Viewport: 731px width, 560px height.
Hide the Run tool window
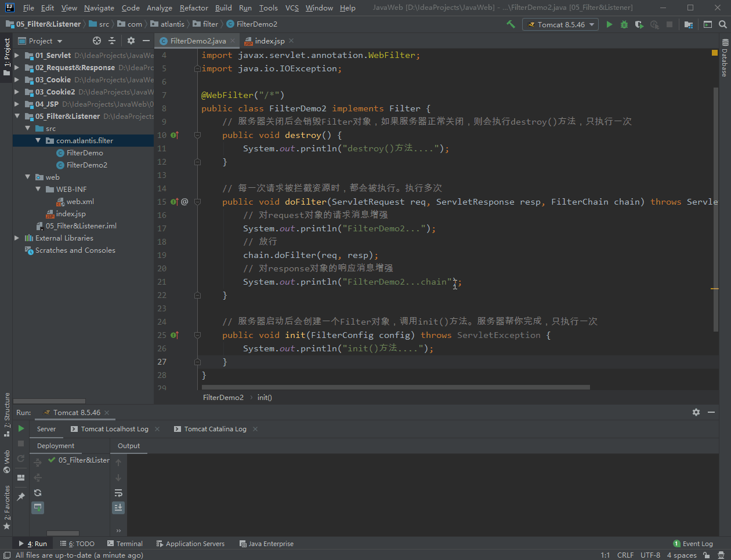pyautogui.click(x=711, y=412)
